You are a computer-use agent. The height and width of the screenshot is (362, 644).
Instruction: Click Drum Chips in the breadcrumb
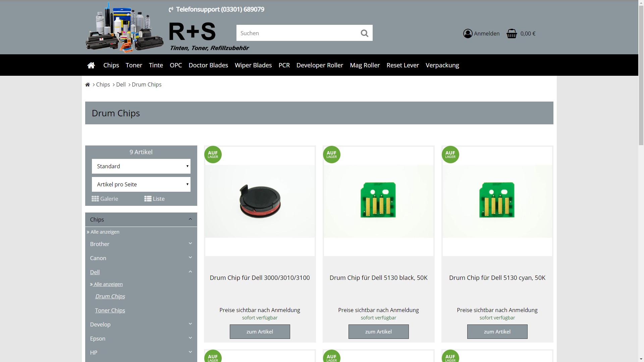click(x=147, y=85)
